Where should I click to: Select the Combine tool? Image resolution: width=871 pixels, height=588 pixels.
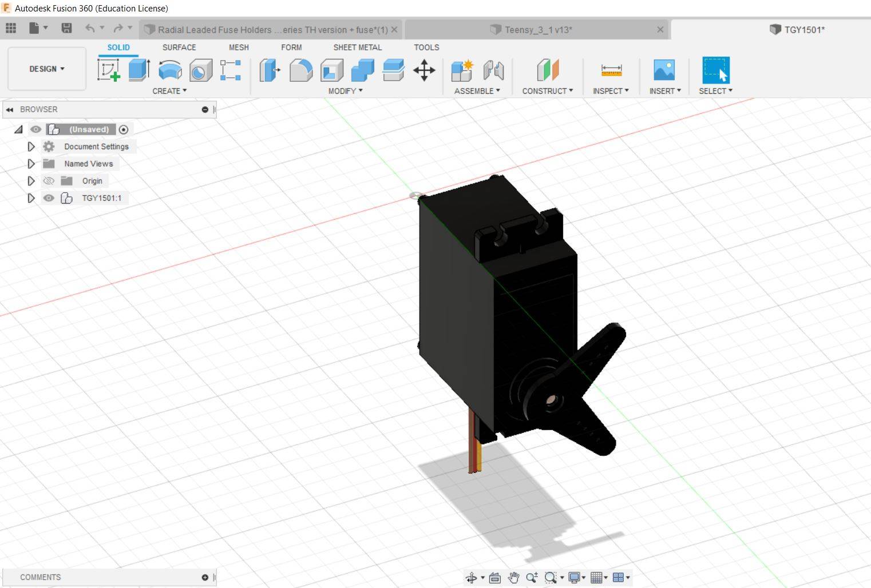[x=362, y=70]
